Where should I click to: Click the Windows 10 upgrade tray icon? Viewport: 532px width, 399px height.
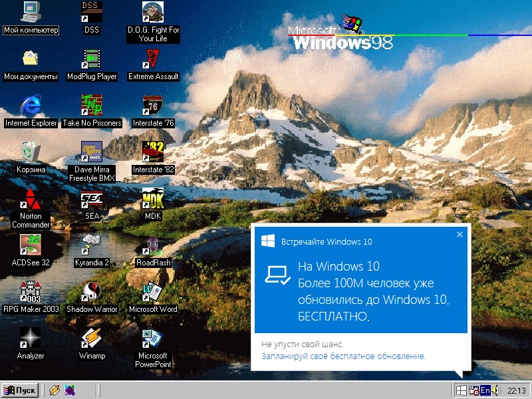coord(461,390)
